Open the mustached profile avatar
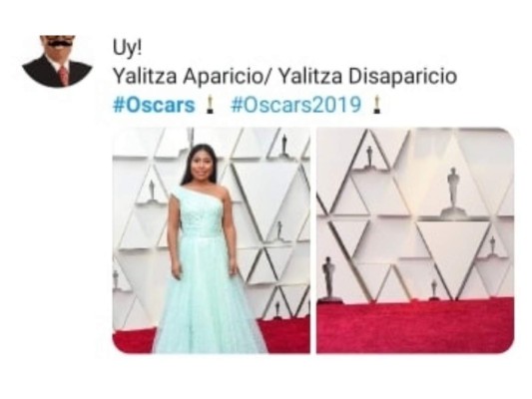The width and height of the screenshot is (532, 399). pos(57,61)
